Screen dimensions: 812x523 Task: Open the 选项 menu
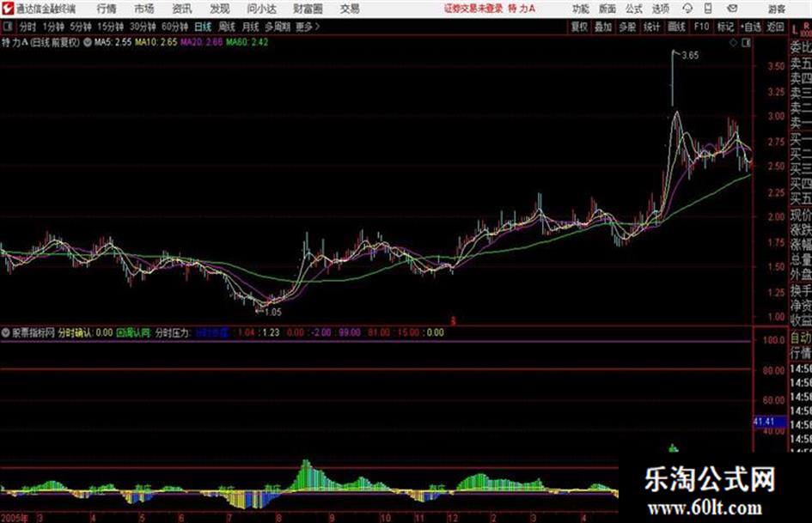click(x=660, y=9)
